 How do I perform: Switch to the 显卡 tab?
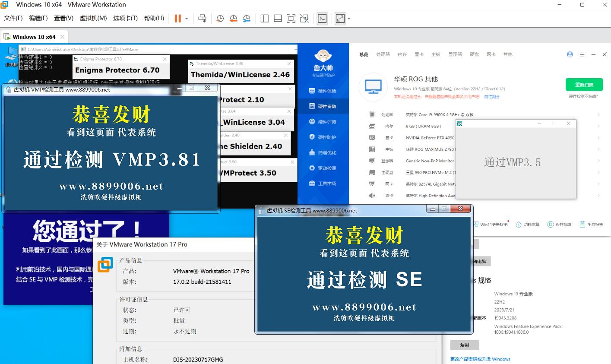(419, 54)
